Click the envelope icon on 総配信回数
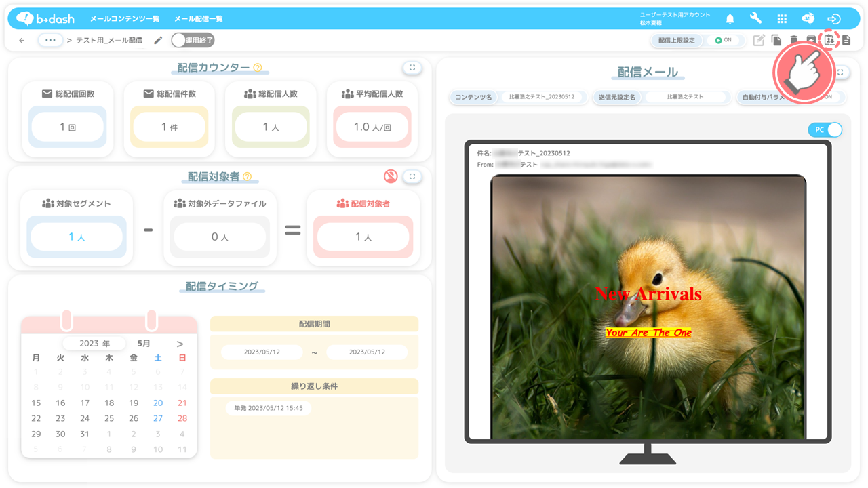868x488 pixels. (x=47, y=94)
